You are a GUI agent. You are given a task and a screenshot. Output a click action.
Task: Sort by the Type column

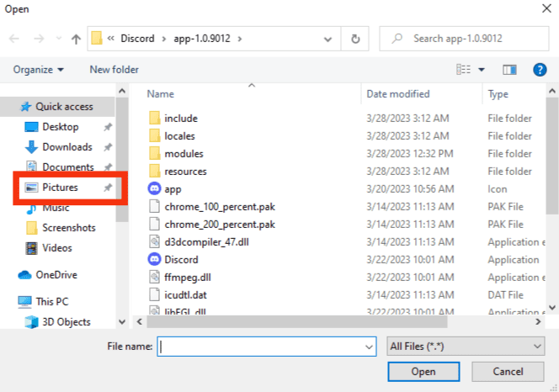tap(498, 94)
